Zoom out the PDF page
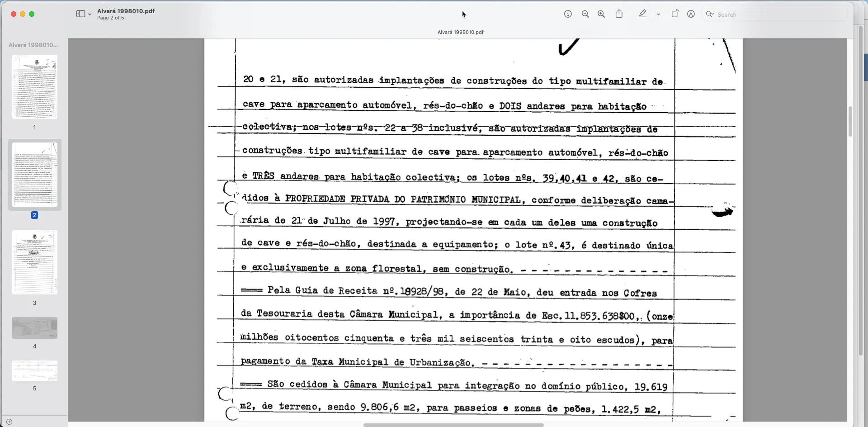 (585, 14)
